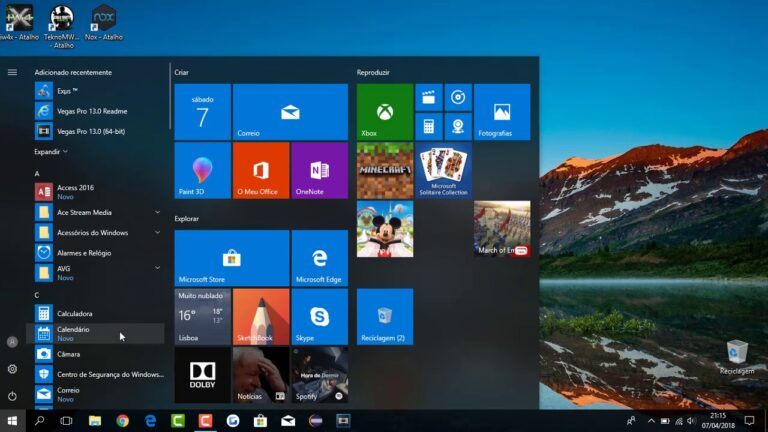The width and height of the screenshot is (768, 432).
Task: Select the Reciclagem desktop icon
Action: tap(737, 357)
